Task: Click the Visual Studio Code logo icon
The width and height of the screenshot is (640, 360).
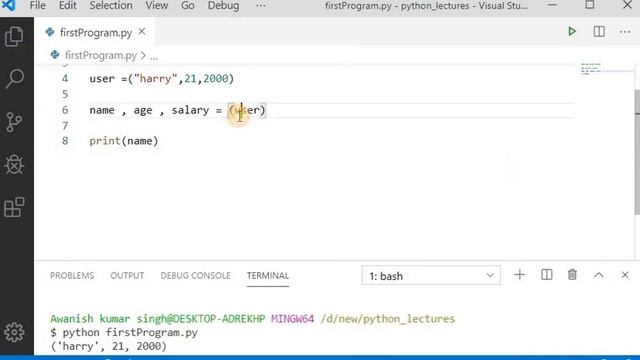Action: 9,5
